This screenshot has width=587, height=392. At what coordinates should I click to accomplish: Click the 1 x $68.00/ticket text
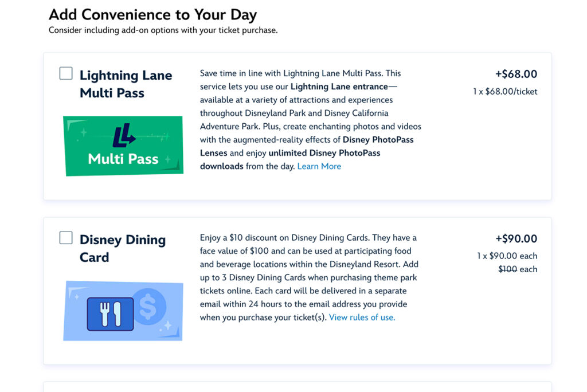(x=505, y=91)
